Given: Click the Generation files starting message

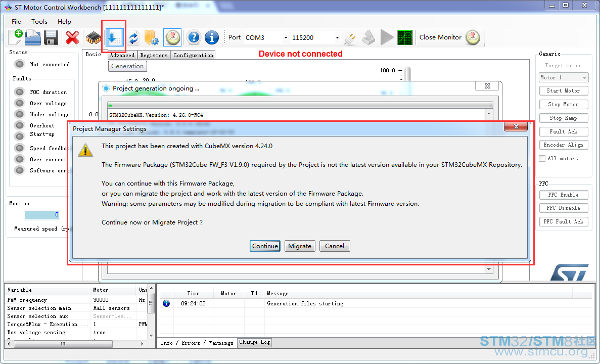Looking at the screenshot, I should pos(305,303).
